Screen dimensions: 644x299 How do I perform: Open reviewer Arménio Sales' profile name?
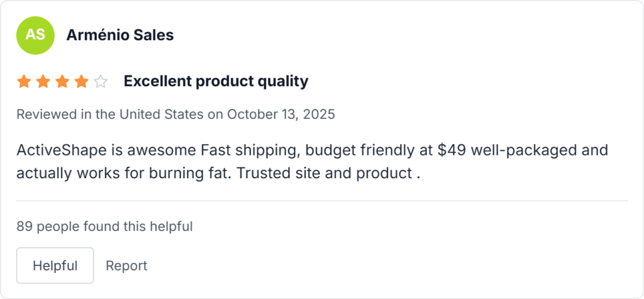click(120, 35)
